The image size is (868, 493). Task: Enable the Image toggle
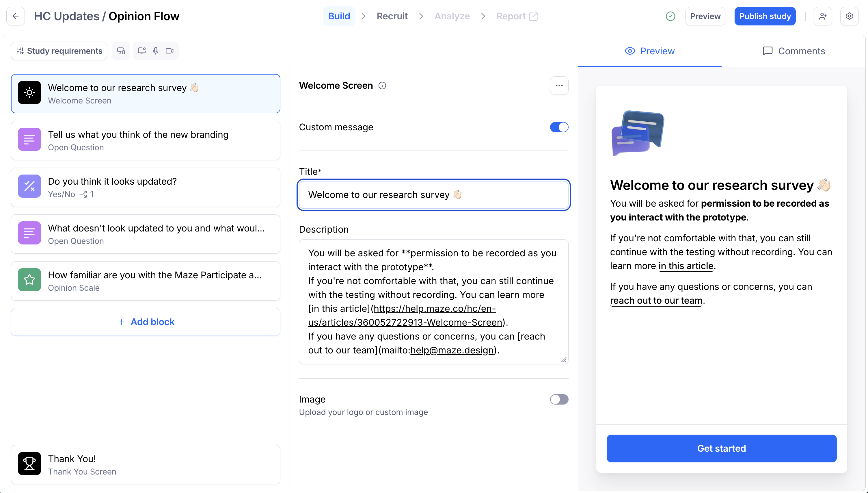click(x=559, y=400)
